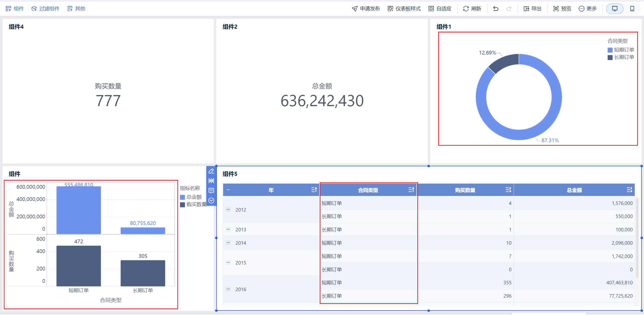
Task: Sort the 总金额 column via its icon
Action: tap(629, 190)
